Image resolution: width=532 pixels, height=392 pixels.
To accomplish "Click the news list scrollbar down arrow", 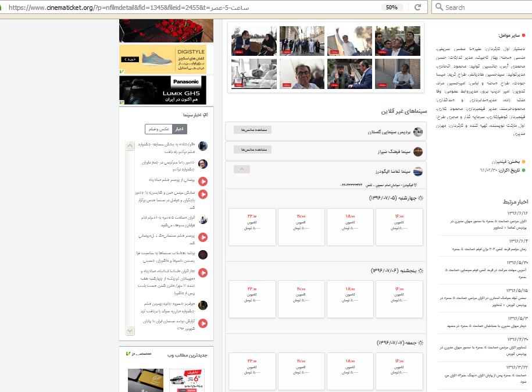I will [x=130, y=330].
